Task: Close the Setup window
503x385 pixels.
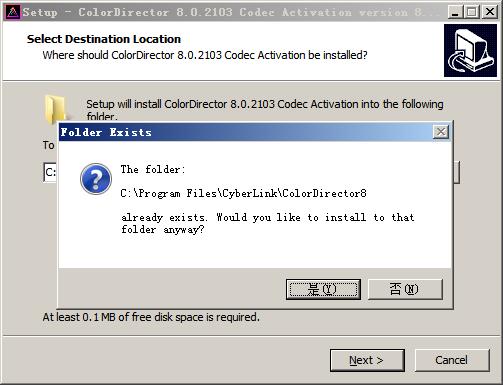Action: coord(489,12)
